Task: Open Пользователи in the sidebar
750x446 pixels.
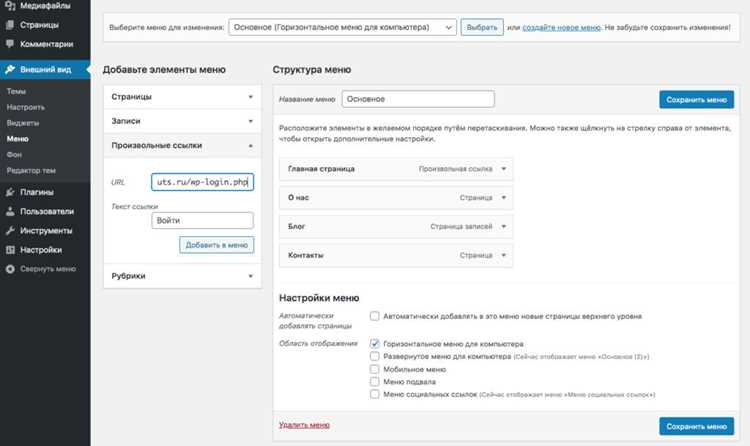Action: click(x=47, y=211)
